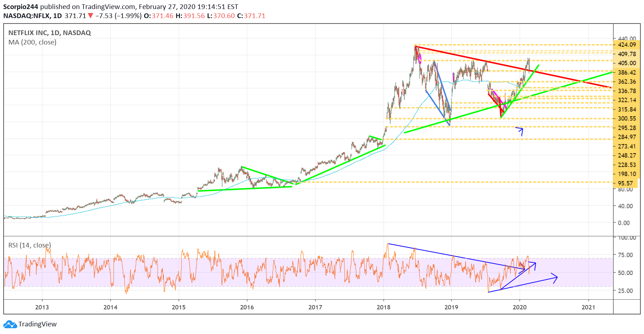Viewport: 644px width, 334px height.
Task: Click the 2018 year label on time axis
Action: tap(383, 307)
